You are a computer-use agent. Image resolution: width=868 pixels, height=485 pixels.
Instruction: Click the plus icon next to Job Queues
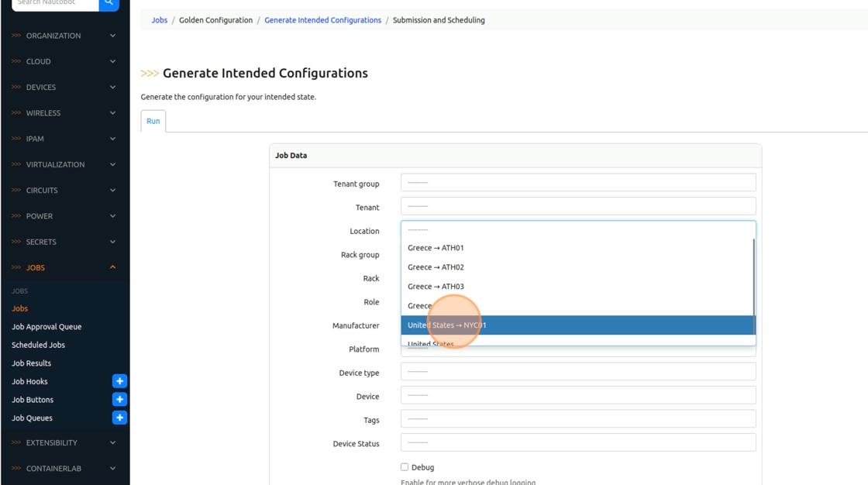(119, 418)
